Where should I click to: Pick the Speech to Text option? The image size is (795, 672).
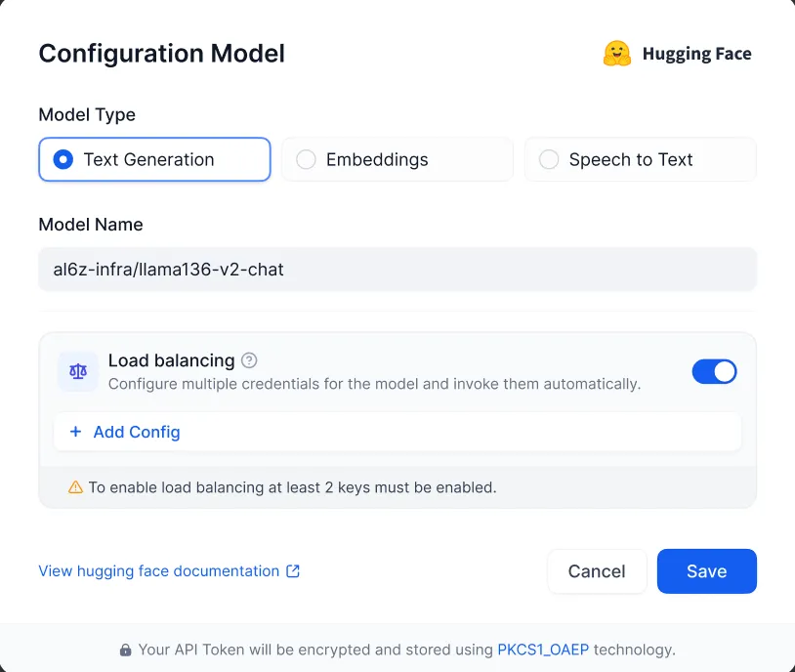(640, 159)
